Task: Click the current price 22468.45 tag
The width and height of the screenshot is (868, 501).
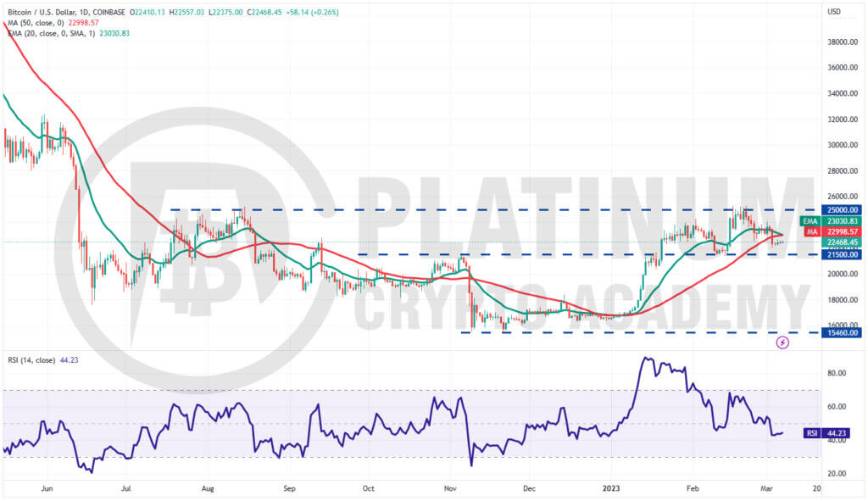Action: (x=842, y=242)
